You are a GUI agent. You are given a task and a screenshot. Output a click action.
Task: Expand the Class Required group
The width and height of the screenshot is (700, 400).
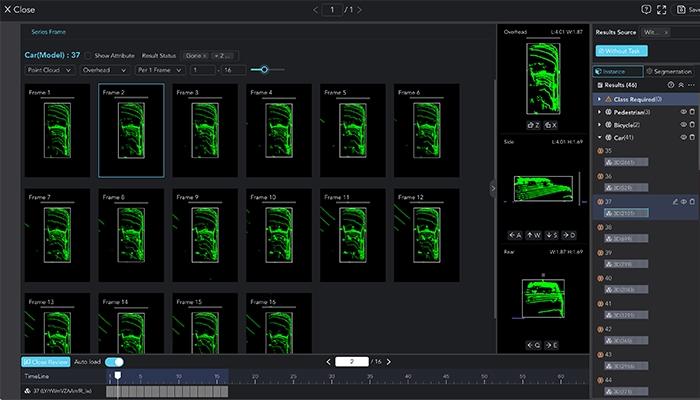point(600,99)
